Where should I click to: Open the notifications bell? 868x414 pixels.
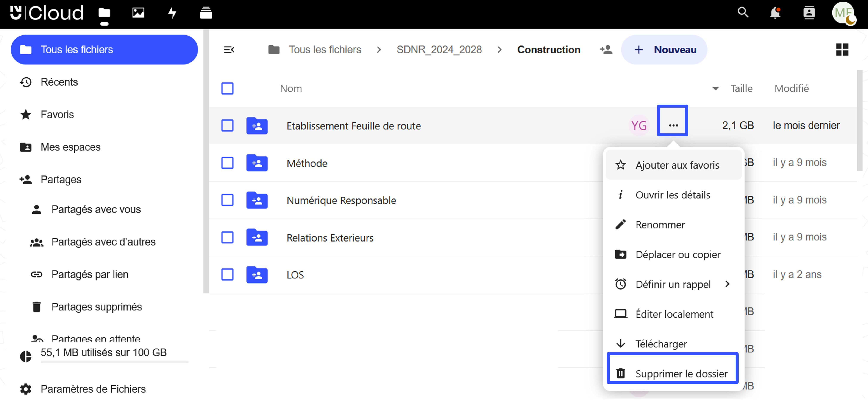click(775, 12)
